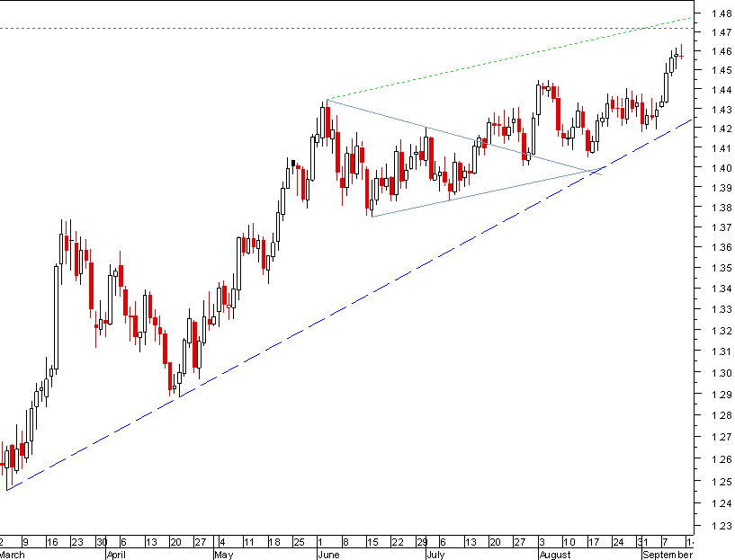
Task: Select the 23 date label in March
Action: (77, 542)
